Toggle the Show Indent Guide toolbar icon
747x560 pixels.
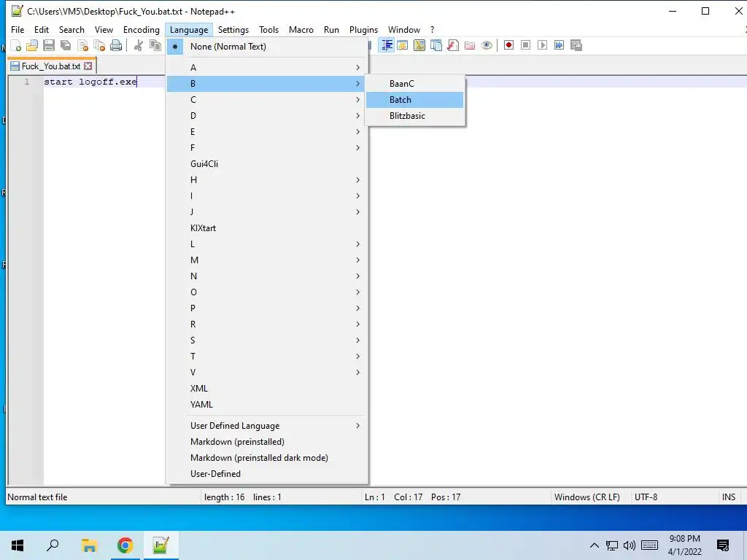click(x=387, y=46)
